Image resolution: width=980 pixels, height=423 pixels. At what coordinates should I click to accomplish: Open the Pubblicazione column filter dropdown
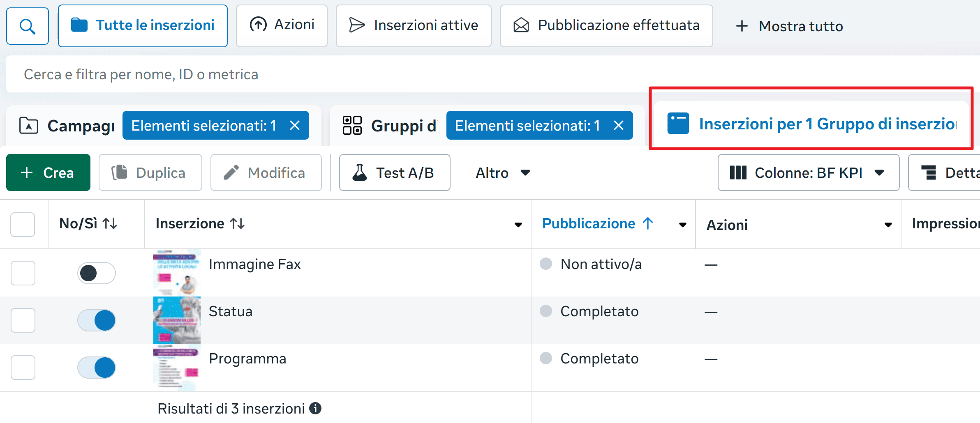682,224
